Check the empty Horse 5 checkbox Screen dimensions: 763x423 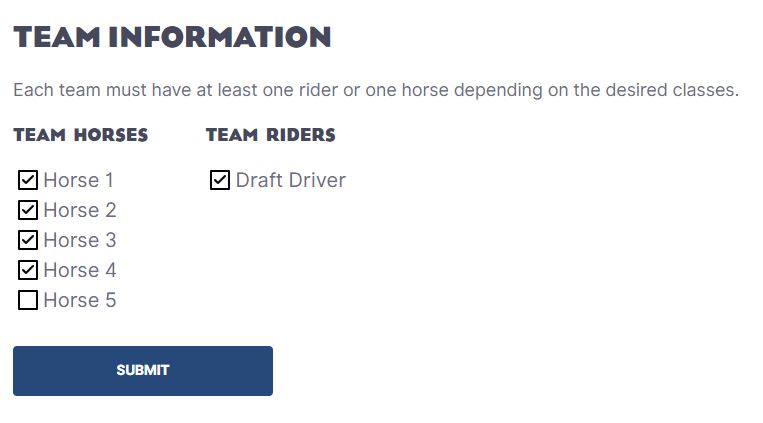(28, 300)
